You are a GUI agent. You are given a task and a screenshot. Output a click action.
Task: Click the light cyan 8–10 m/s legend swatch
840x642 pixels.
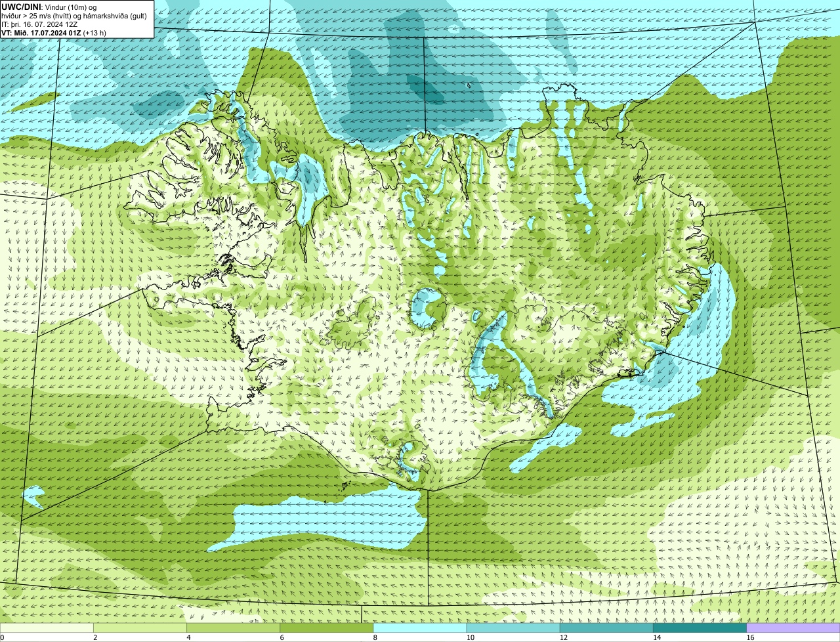point(420,628)
